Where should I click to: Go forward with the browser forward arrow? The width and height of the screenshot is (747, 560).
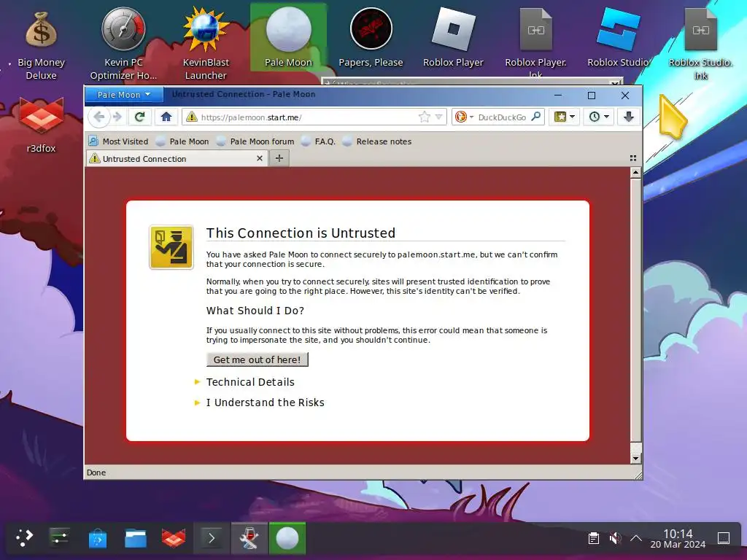coord(117,117)
